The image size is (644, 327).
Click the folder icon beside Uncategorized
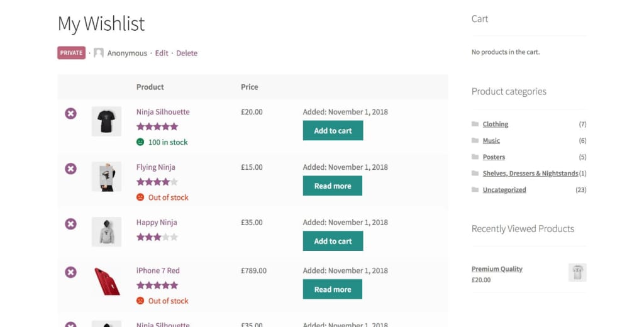click(475, 190)
